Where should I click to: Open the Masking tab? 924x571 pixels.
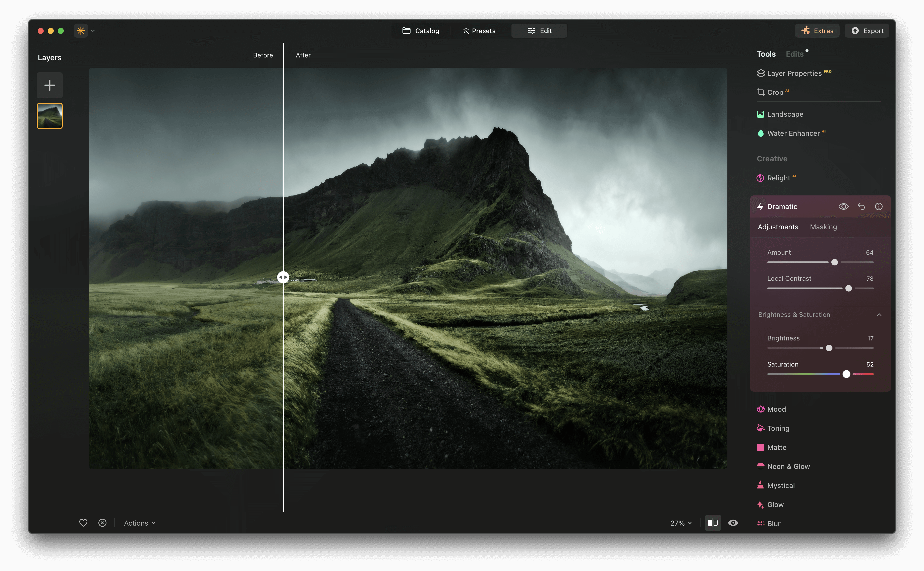coord(823,227)
